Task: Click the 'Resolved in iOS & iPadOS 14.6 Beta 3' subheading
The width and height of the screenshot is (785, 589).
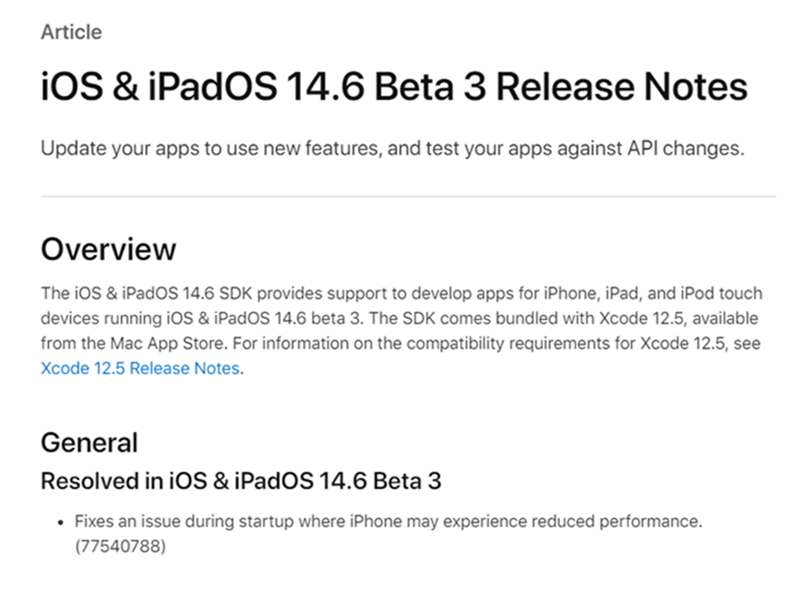Action: click(x=241, y=481)
